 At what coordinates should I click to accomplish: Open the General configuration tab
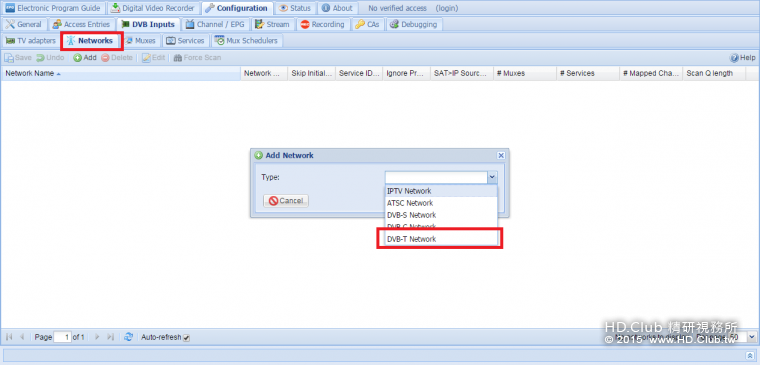[x=24, y=24]
